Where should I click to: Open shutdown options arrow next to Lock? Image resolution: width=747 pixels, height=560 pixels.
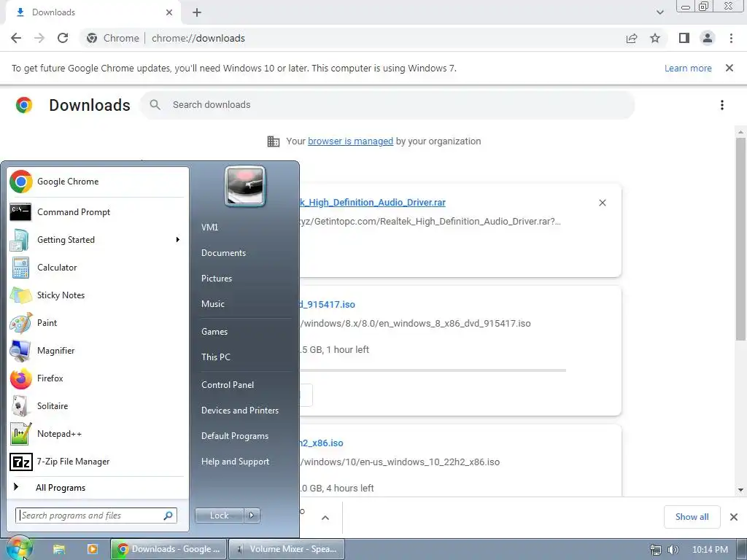point(252,516)
